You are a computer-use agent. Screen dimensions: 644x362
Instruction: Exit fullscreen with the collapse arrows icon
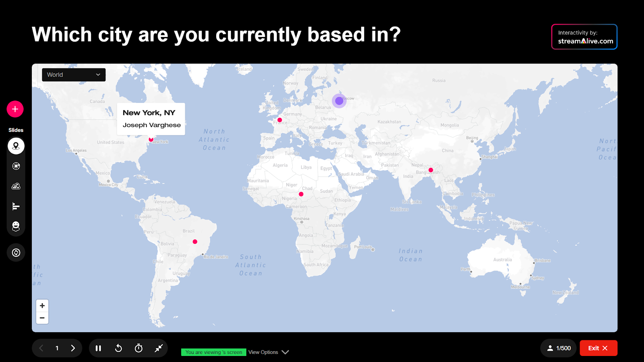pos(159,348)
